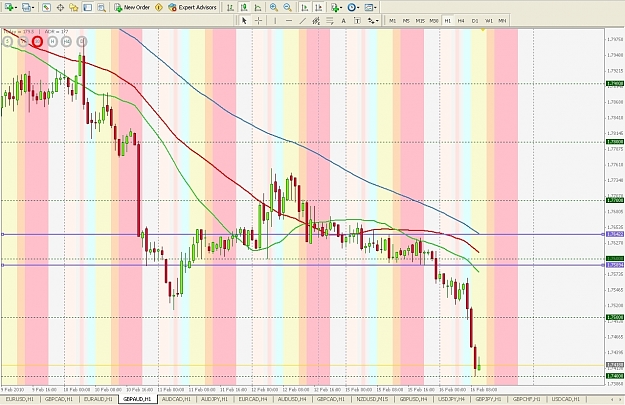Viewport: 625px width, 405px height.
Task: Select the Cursor arrow tool
Action: [244, 21]
